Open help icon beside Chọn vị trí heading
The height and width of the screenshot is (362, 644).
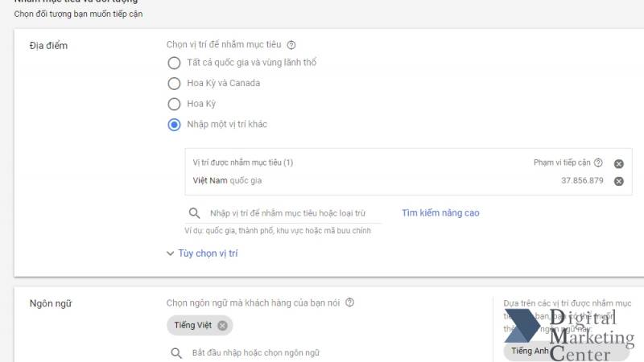(x=291, y=45)
